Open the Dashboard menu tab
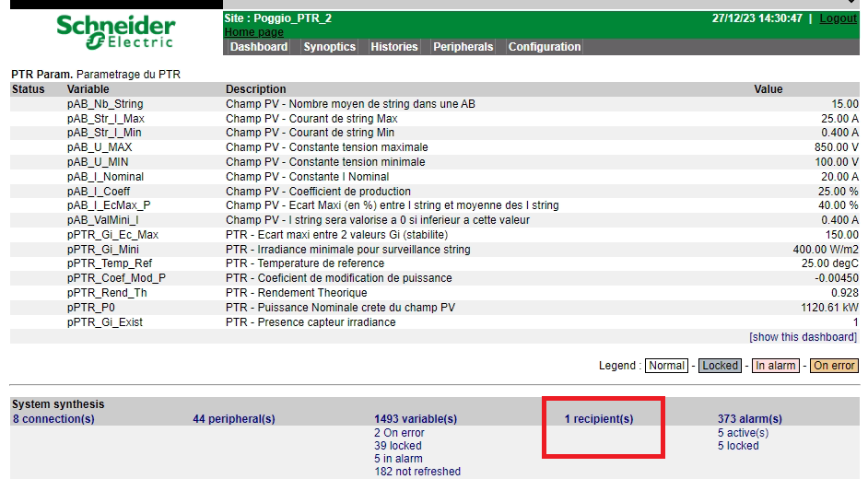868x479 pixels. 259,47
